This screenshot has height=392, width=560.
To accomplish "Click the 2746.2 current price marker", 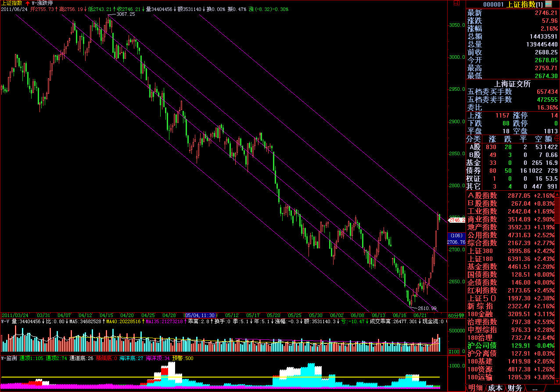I will [456, 220].
